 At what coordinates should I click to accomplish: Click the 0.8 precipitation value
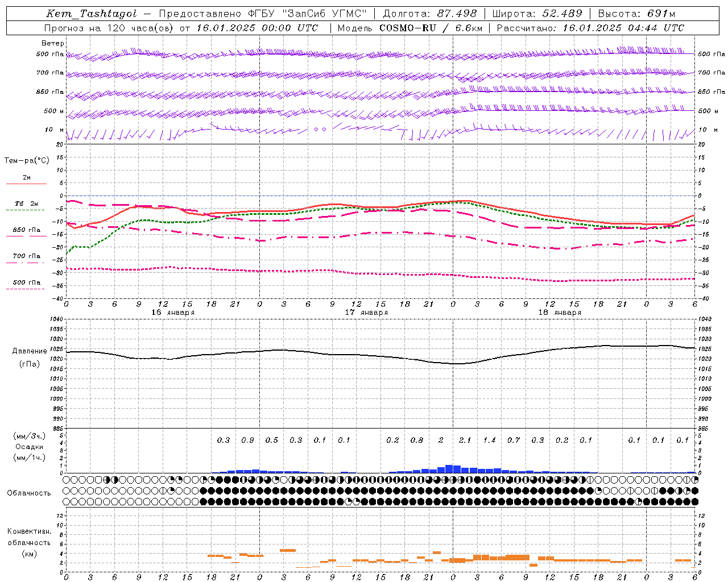coord(417,440)
